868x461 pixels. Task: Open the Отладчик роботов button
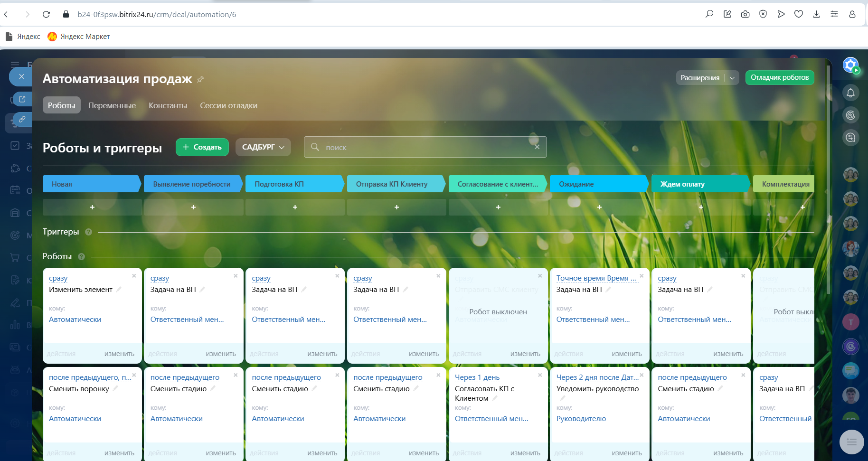tap(779, 78)
